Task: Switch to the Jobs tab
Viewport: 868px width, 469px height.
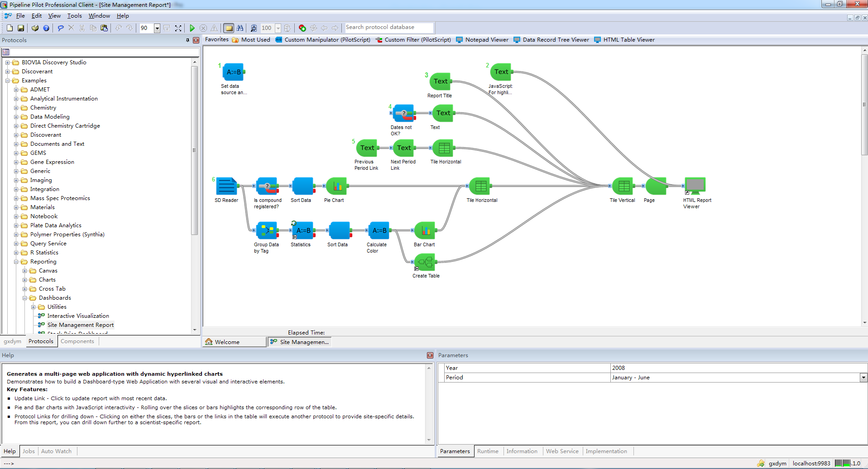Action: [x=29, y=451]
